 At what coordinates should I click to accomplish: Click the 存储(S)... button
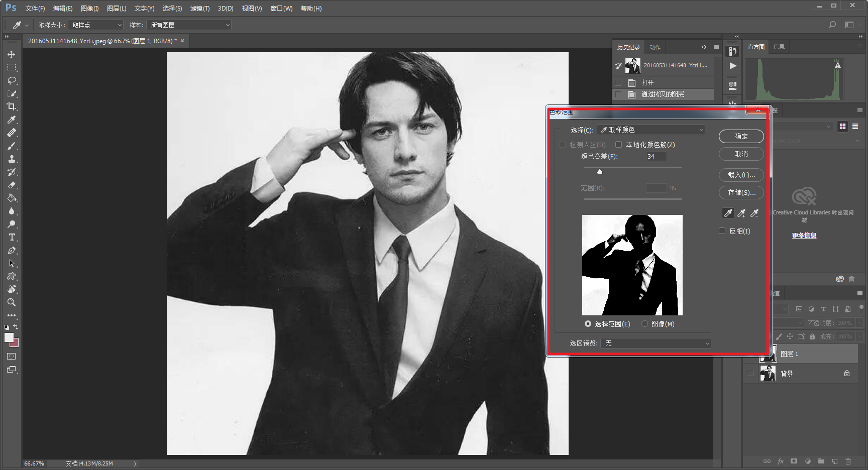(x=741, y=192)
